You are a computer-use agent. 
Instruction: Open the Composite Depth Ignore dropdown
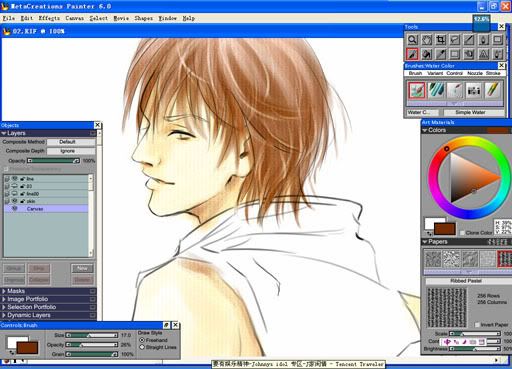coord(71,151)
